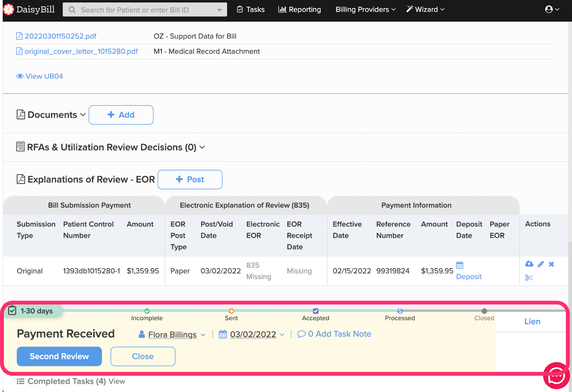572x392 pixels.
Task: Expand the Billing Providers menu
Action: 366,10
